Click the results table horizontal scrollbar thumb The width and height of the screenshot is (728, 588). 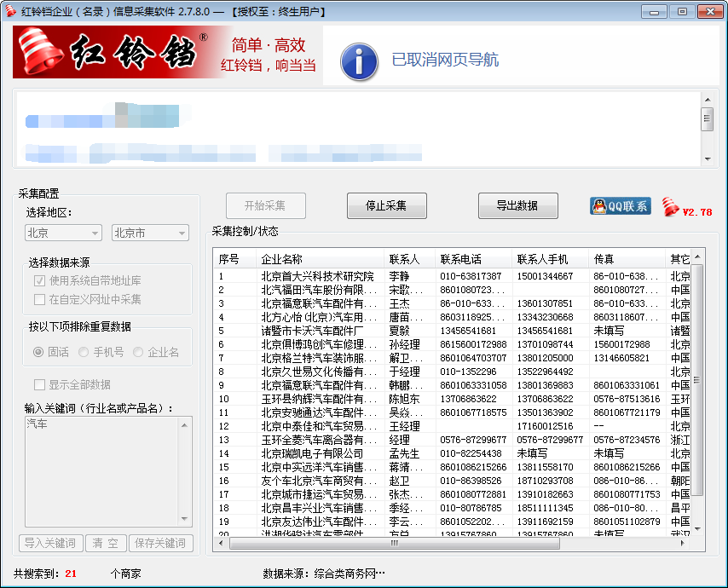tap(395, 543)
